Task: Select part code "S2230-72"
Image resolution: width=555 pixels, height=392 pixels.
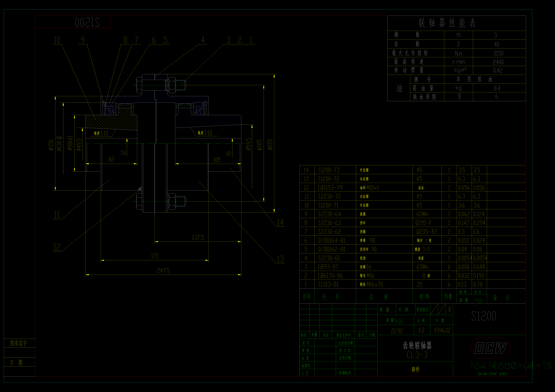Action: click(x=329, y=197)
